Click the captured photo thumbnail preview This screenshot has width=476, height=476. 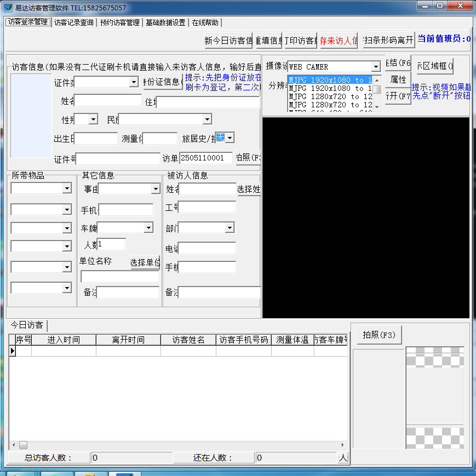(435, 398)
